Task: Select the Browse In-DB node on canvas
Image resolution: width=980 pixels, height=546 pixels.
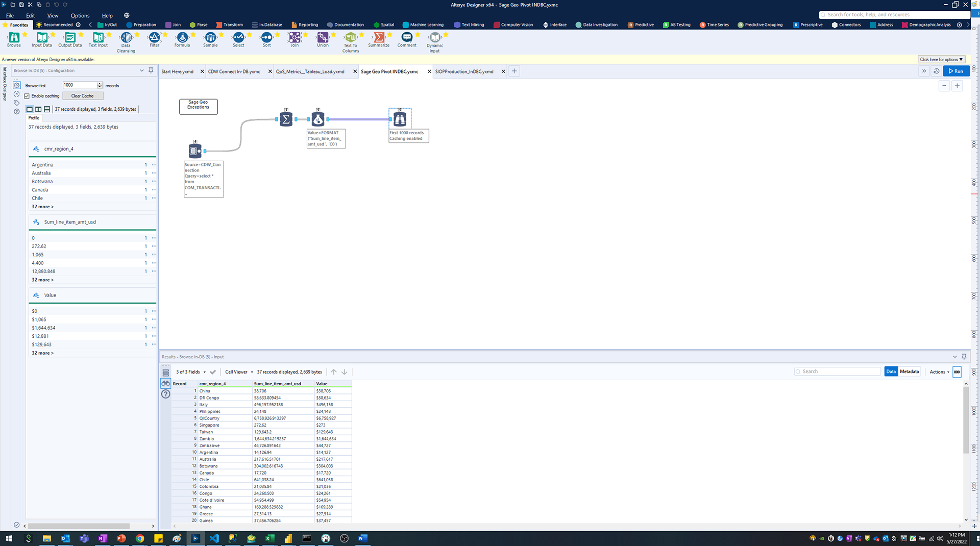Action: 400,119
